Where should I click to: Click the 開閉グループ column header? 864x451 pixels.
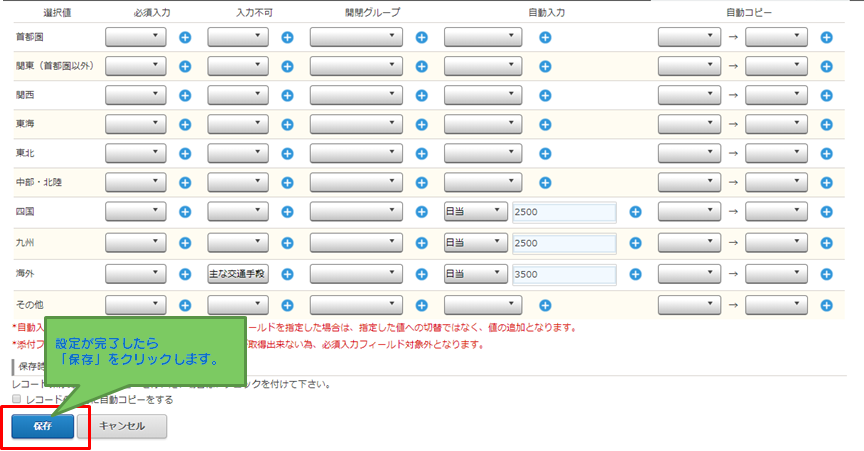coord(373,13)
